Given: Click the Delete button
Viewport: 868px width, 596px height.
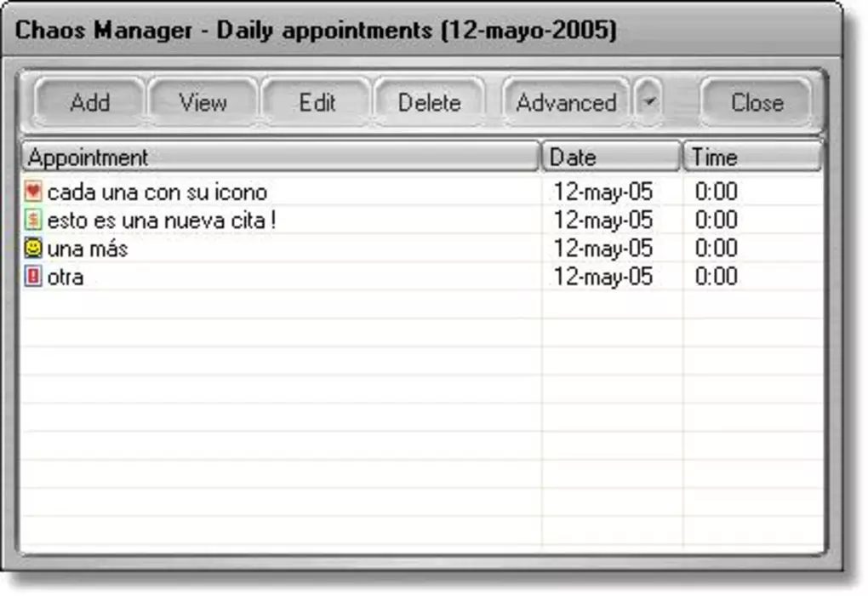Looking at the screenshot, I should click(x=429, y=102).
